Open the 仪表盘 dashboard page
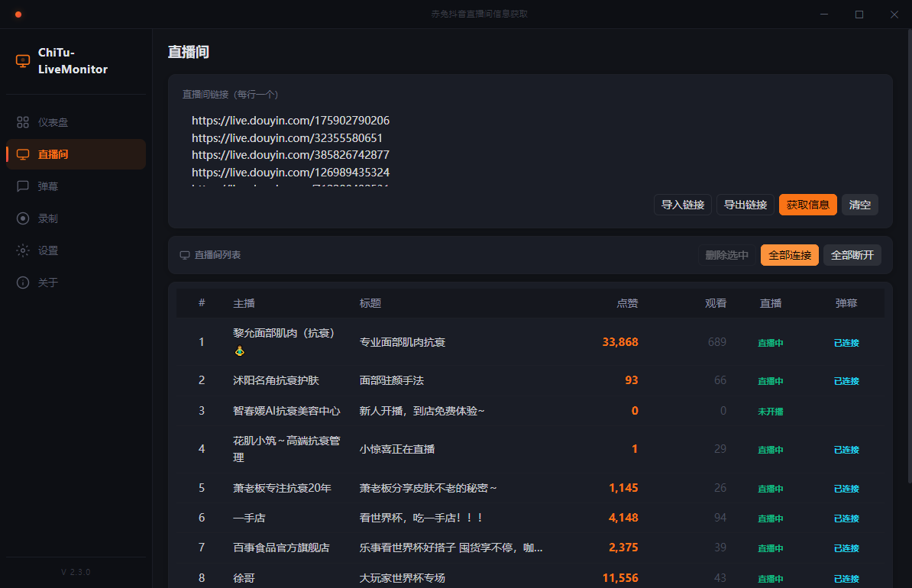 point(76,122)
